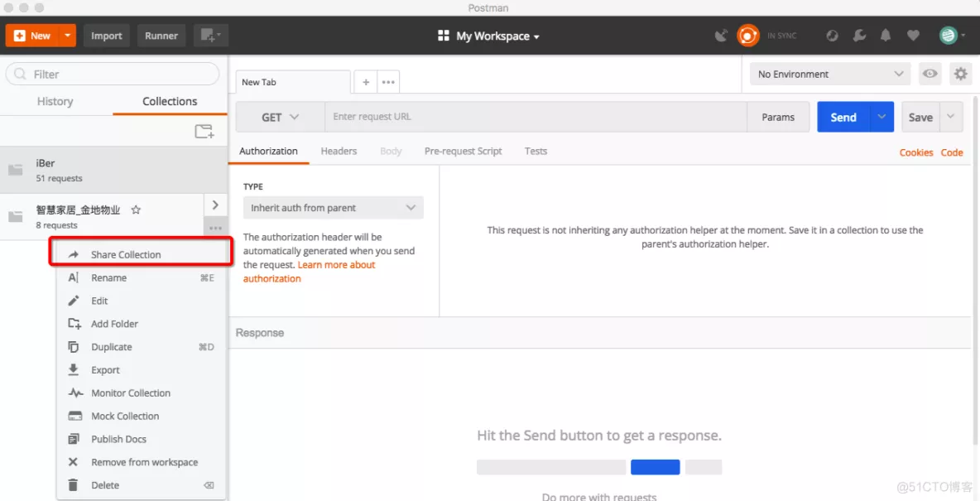Image resolution: width=980 pixels, height=501 pixels.
Task: Select the New Tab request tab
Action: click(x=293, y=82)
